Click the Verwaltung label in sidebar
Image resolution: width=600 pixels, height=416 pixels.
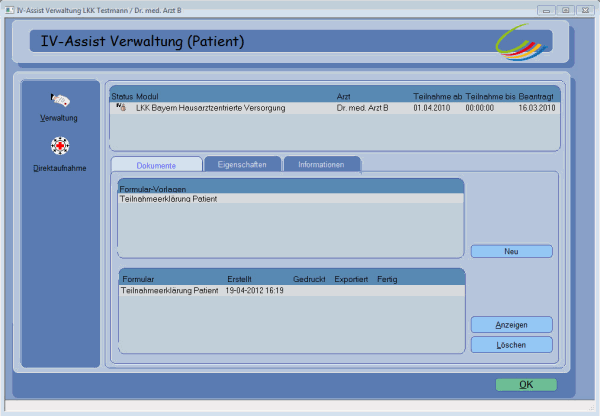pos(59,118)
